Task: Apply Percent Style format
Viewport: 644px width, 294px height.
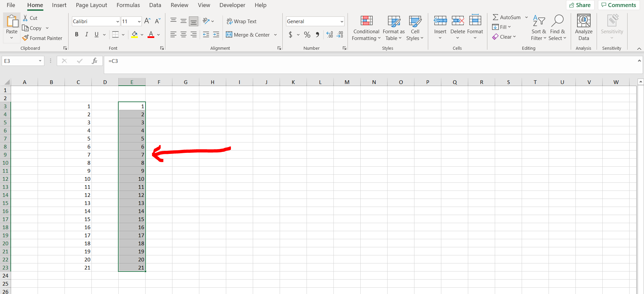Action: (307, 35)
